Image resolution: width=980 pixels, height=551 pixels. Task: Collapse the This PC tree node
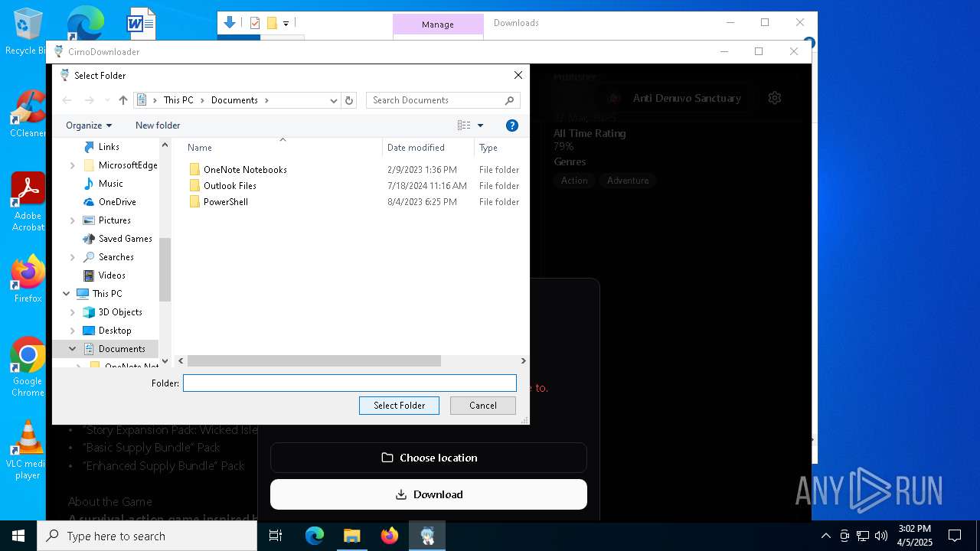[x=67, y=294]
